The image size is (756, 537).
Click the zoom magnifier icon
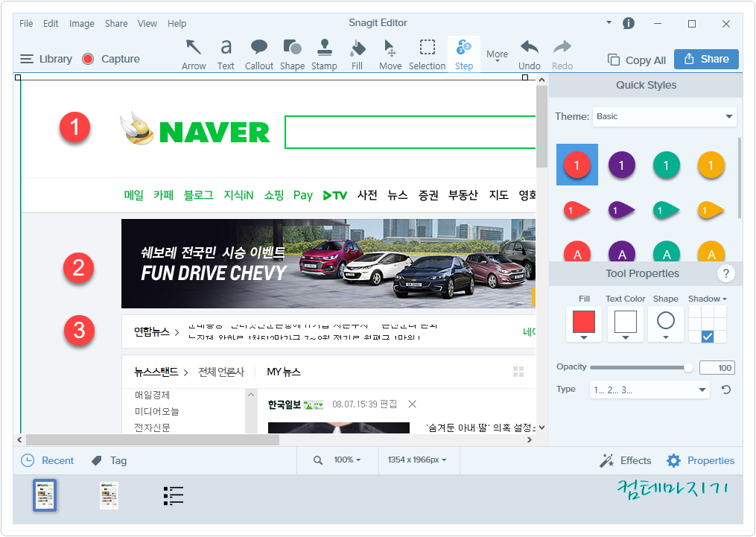tap(318, 460)
